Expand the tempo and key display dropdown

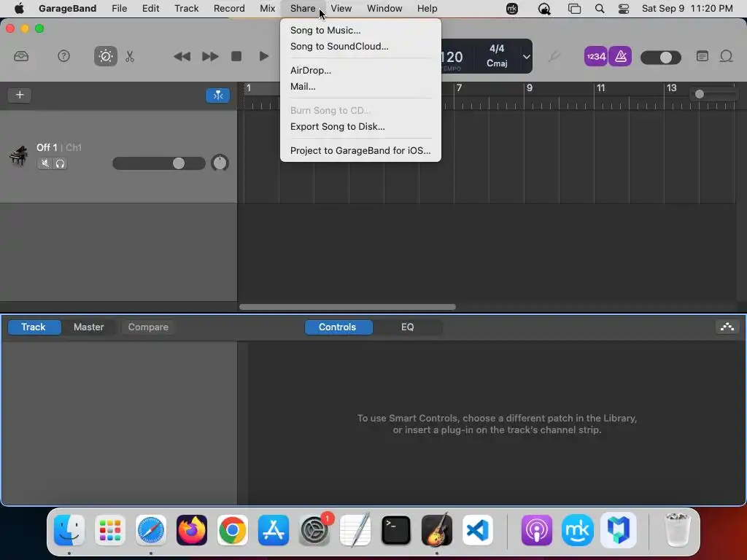[x=526, y=57]
